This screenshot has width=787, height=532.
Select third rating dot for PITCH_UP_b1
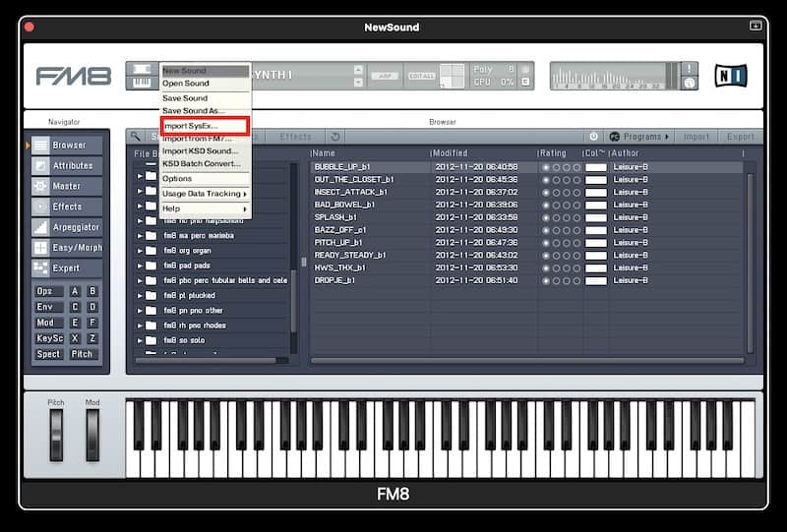[x=567, y=243]
